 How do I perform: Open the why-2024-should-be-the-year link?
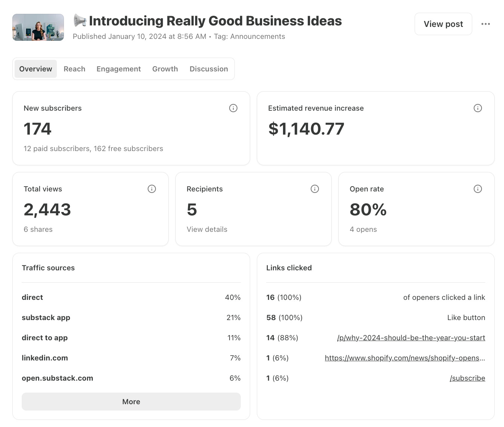411,338
